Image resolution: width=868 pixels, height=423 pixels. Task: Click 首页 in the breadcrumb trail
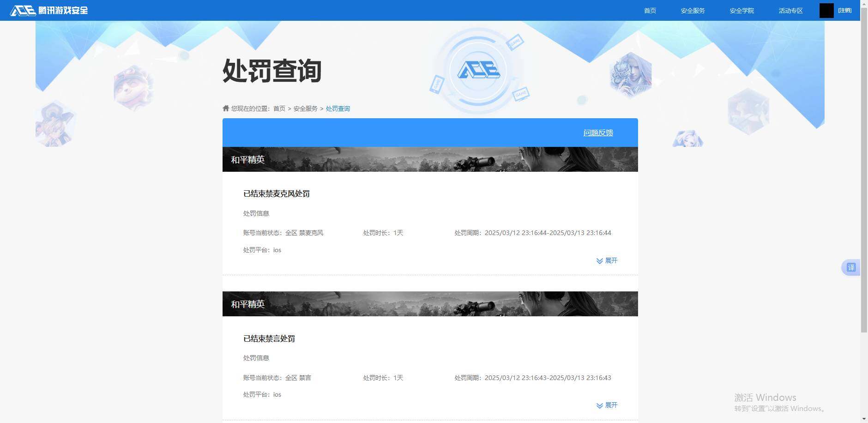pos(279,109)
